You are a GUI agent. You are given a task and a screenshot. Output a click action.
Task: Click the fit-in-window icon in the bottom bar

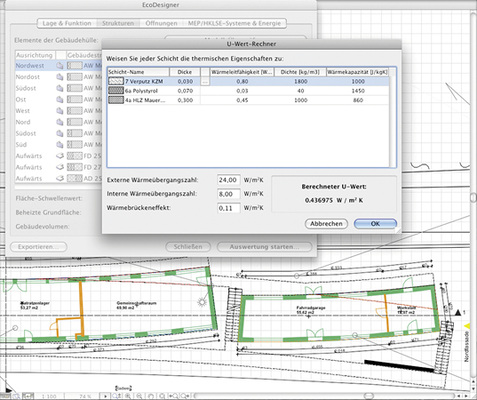pyautogui.click(x=162, y=396)
